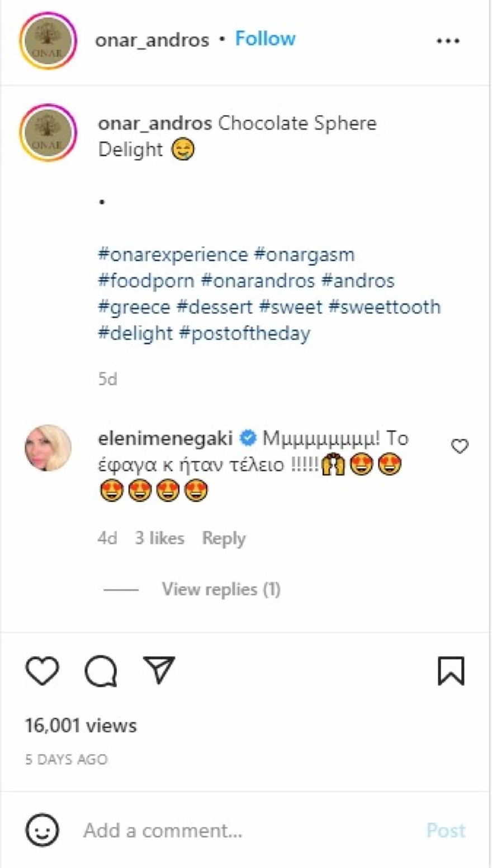Reply to elenimenegaki's comment
The width and height of the screenshot is (492, 868).
pyautogui.click(x=224, y=538)
